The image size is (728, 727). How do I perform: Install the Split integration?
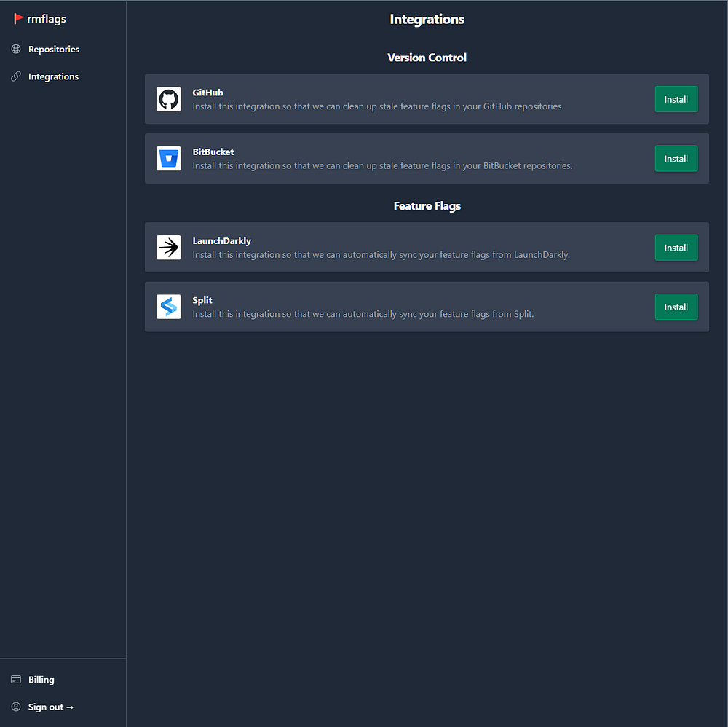coord(676,307)
